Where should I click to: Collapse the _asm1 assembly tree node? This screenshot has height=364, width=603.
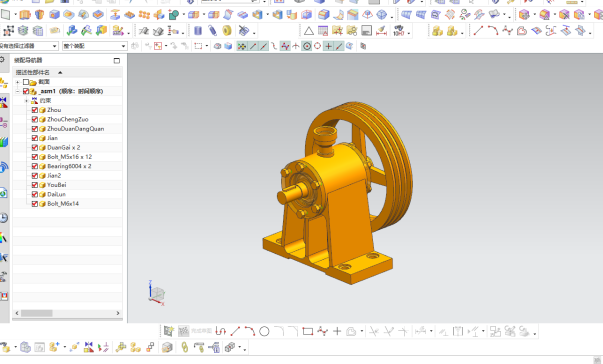point(17,91)
